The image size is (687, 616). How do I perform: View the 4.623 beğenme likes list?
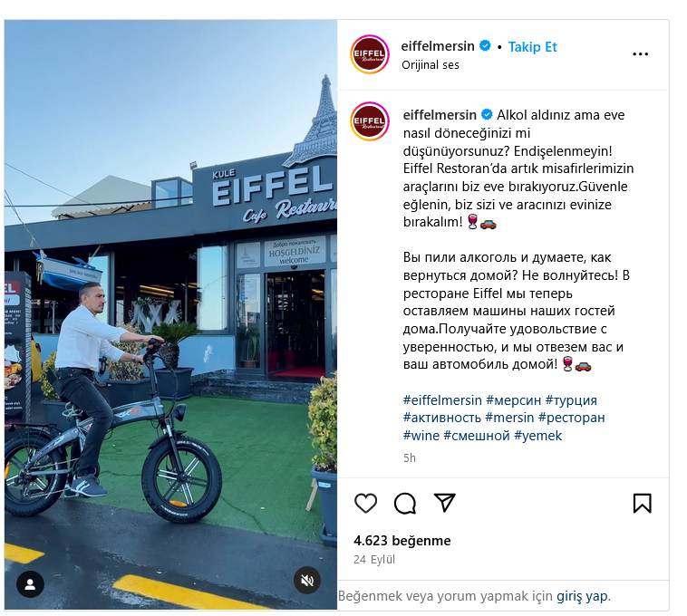tap(402, 541)
